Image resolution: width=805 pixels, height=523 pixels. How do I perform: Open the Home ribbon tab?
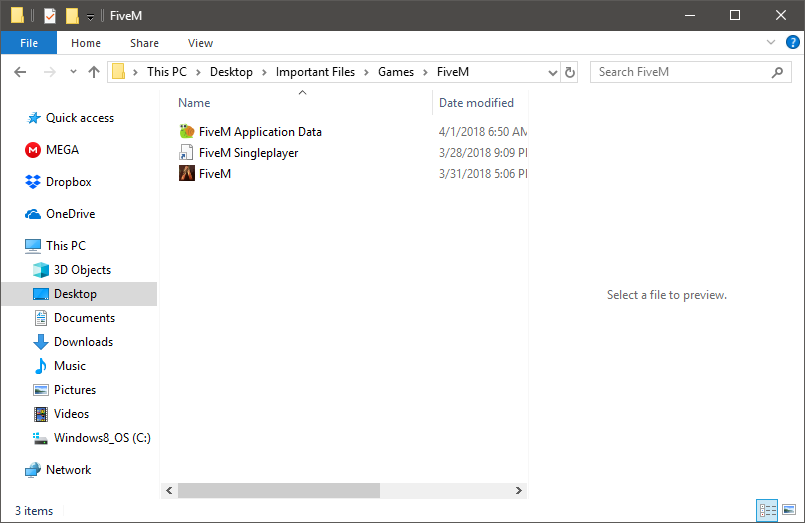tap(86, 43)
